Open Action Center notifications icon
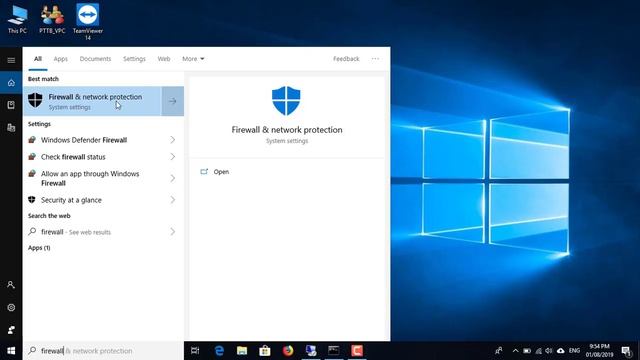Viewport: 640px width, 360px height. pyautogui.click(x=627, y=351)
